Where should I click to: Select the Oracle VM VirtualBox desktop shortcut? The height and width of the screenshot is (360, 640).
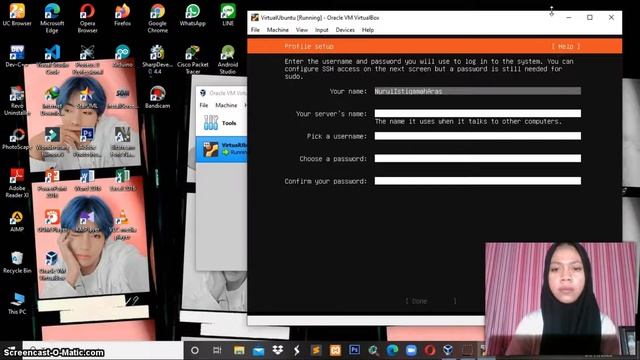pyautogui.click(x=52, y=266)
